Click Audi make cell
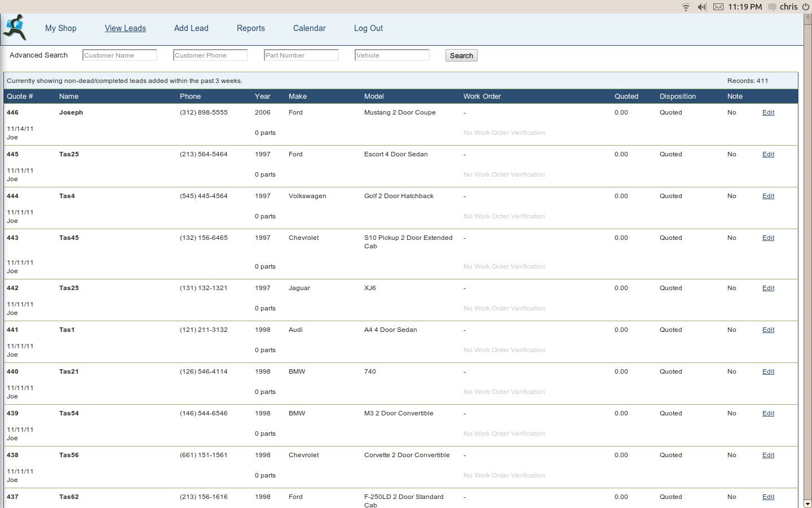The width and height of the screenshot is (812, 508). point(295,330)
